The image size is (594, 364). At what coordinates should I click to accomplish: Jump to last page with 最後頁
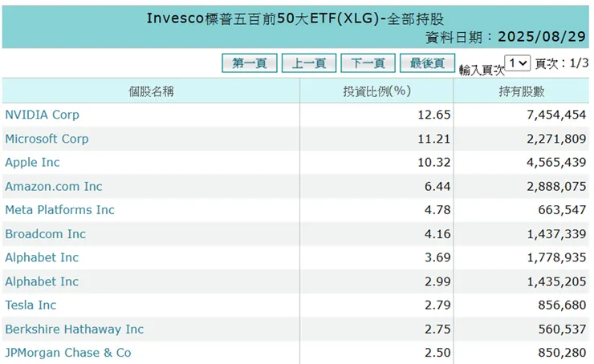[x=427, y=63]
